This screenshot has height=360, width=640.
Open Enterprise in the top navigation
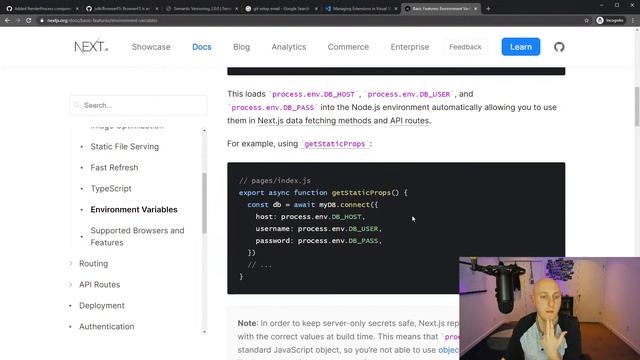[x=410, y=47]
